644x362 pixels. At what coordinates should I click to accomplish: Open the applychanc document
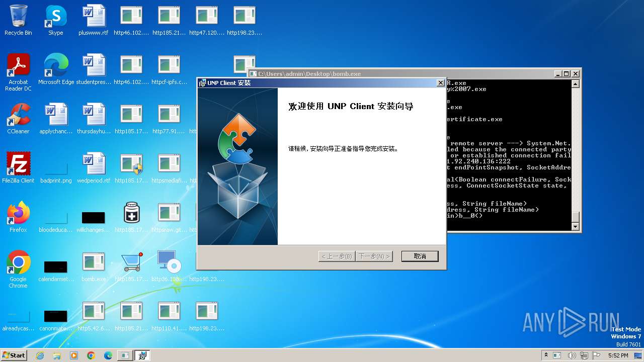click(x=56, y=119)
